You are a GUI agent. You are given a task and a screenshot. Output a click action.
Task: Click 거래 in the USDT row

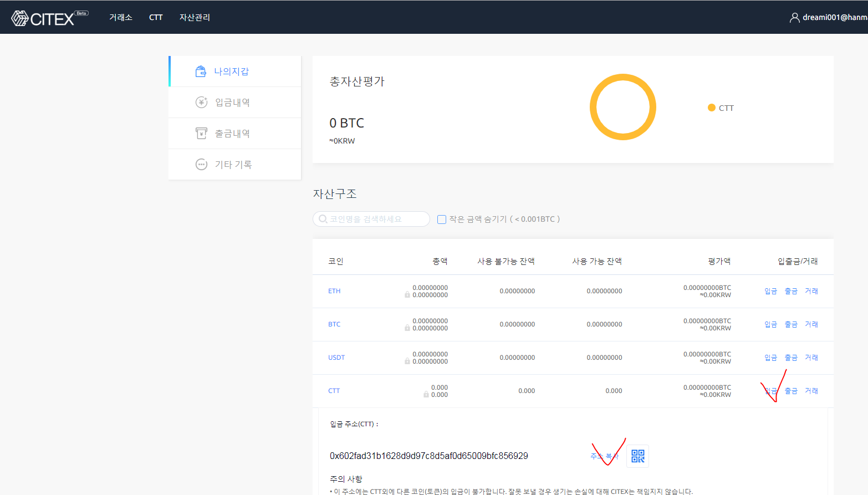tap(811, 358)
